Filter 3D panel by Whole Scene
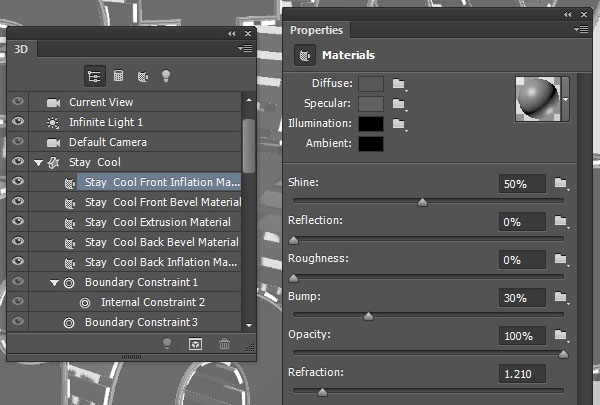 coord(95,76)
